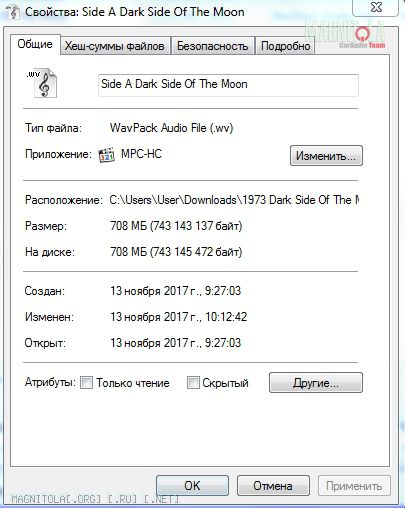Click the Отмена button
The image size is (405, 508).
tap(273, 485)
